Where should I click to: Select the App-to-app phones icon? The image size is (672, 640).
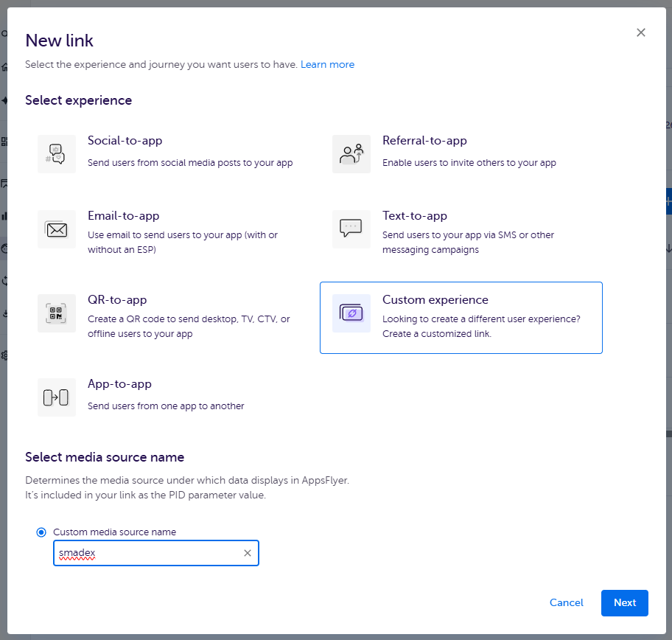pos(57,397)
